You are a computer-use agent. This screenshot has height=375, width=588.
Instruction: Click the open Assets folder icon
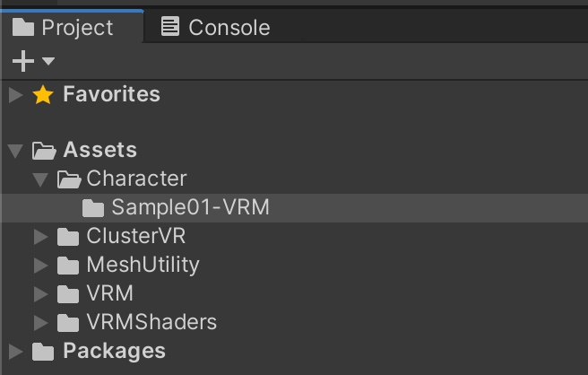tap(44, 151)
